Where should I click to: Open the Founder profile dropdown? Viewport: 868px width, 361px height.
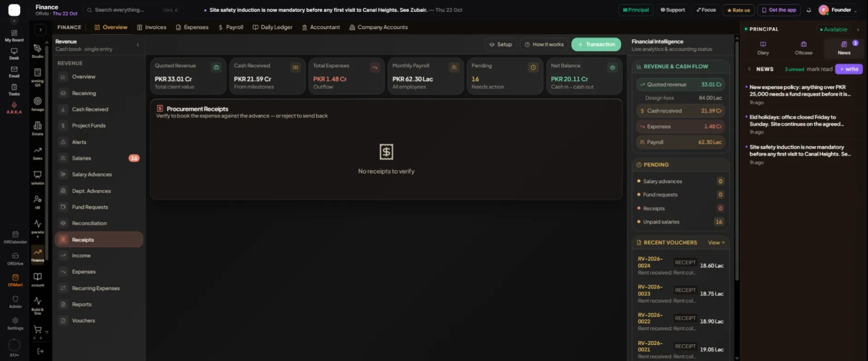[x=838, y=10]
